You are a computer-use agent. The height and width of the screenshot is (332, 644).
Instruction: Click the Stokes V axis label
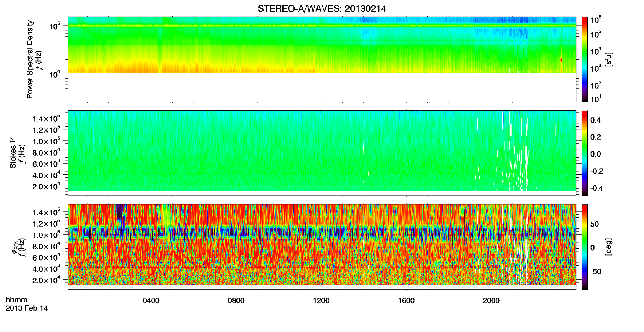13,153
